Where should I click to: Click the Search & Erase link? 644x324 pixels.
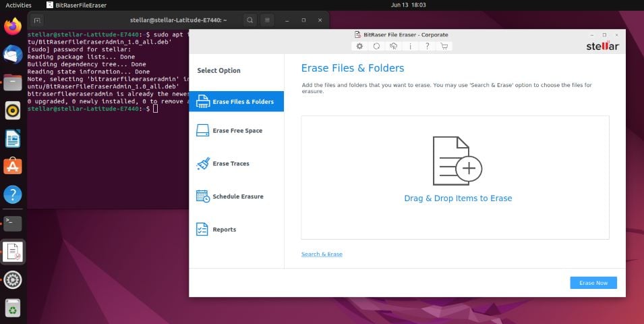click(x=322, y=254)
